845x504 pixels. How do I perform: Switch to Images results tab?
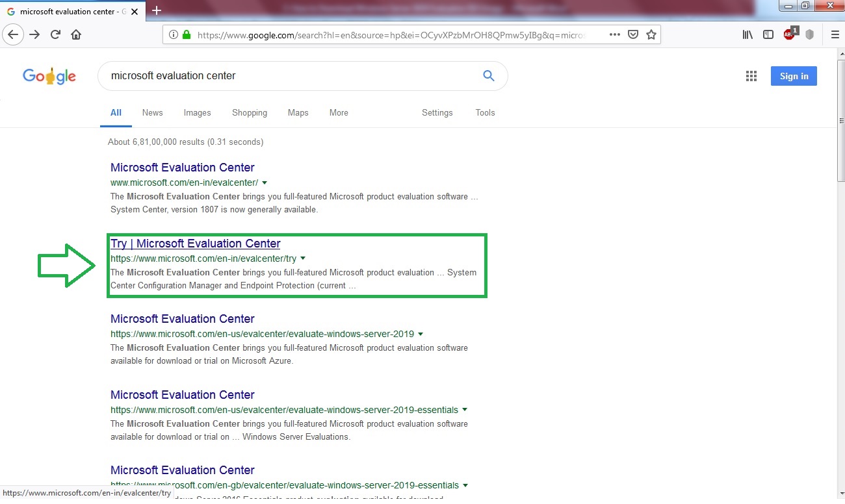(197, 112)
